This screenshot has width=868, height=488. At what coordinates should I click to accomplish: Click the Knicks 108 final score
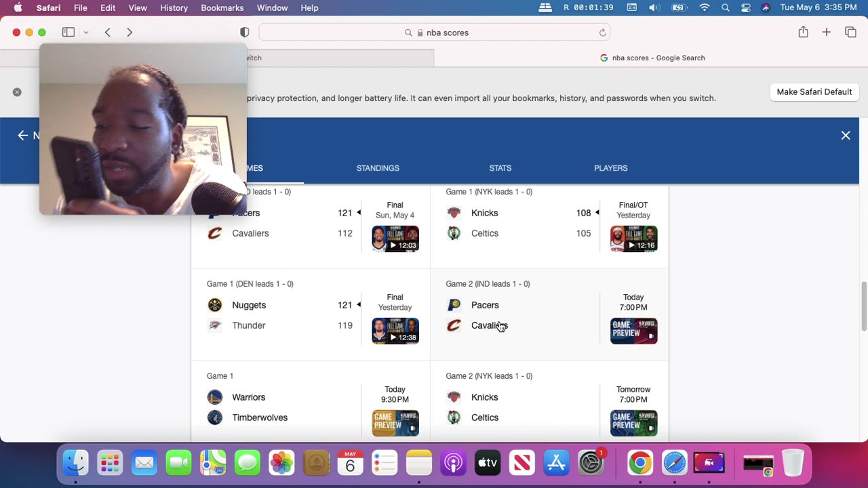583,213
